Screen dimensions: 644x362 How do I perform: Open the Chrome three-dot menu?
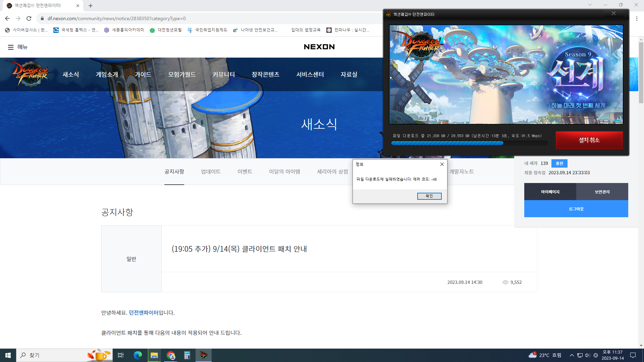pyautogui.click(x=637, y=19)
